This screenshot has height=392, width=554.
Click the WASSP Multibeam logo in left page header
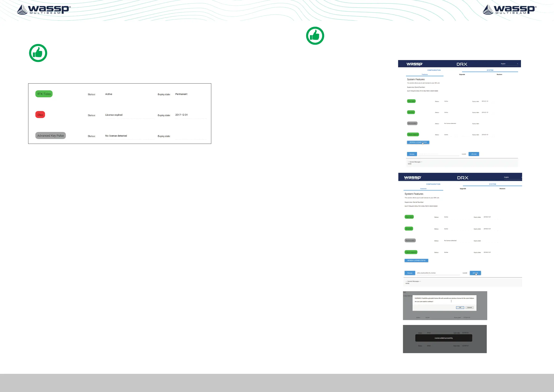coord(44,10)
